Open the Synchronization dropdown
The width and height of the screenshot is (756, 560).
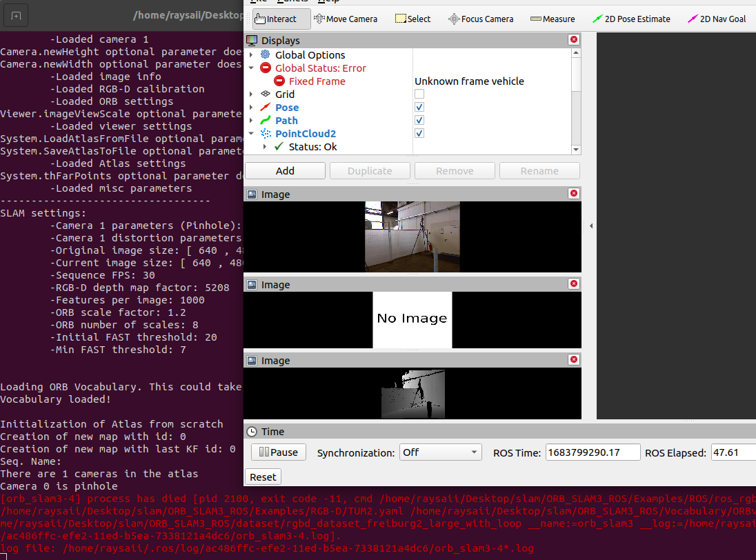[440, 452]
